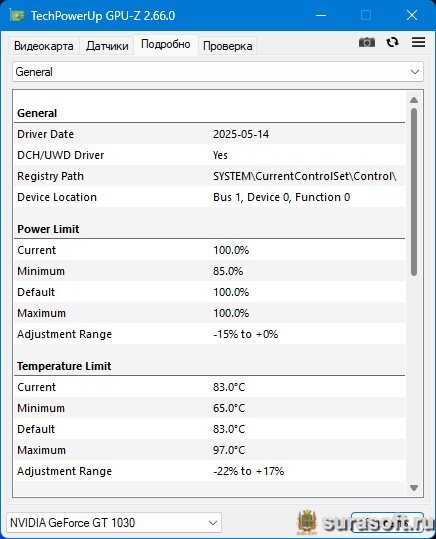
Task: Close the GPU-Z window
Action: (x=412, y=15)
